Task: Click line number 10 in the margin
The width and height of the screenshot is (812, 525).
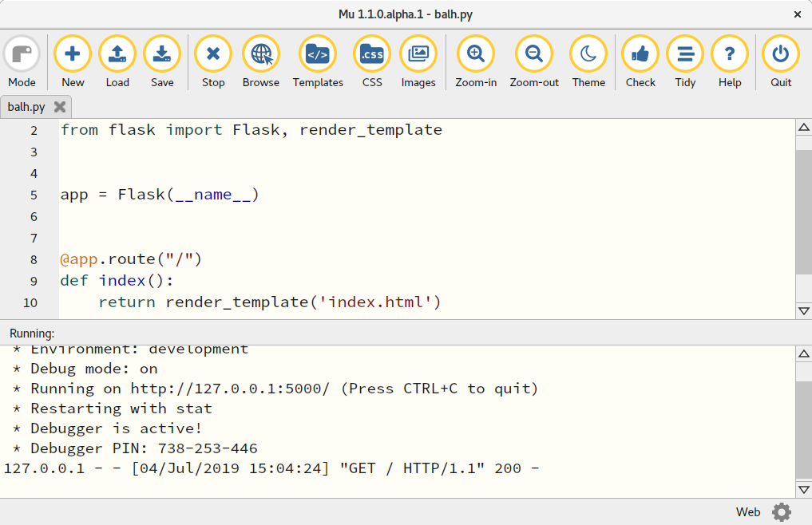Action: pos(30,303)
